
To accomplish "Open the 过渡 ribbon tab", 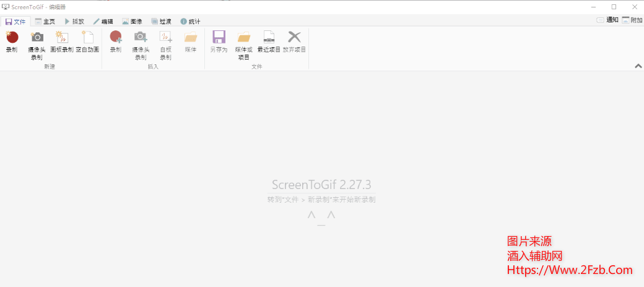I will 162,21.
